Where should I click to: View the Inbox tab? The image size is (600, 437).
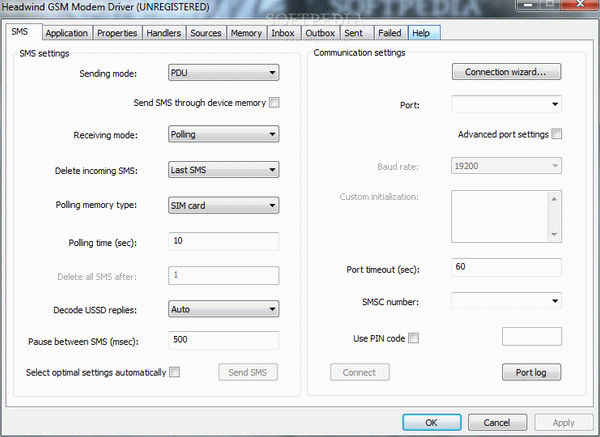283,33
